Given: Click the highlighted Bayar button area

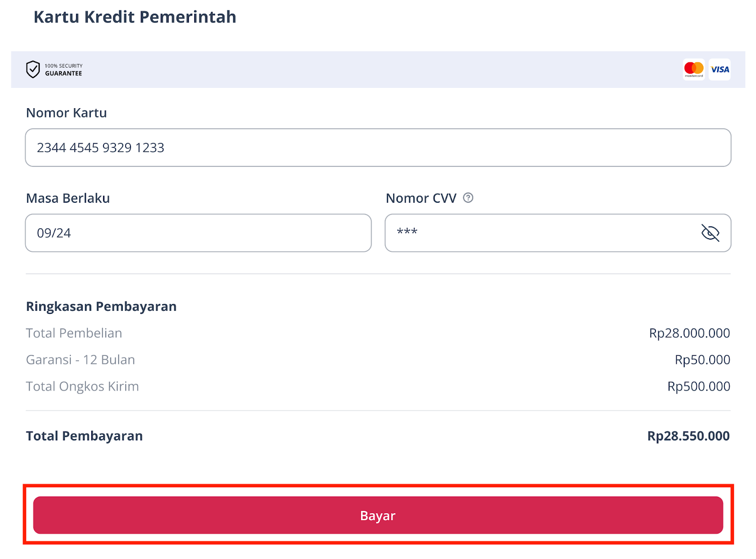Looking at the screenshot, I should (x=378, y=516).
